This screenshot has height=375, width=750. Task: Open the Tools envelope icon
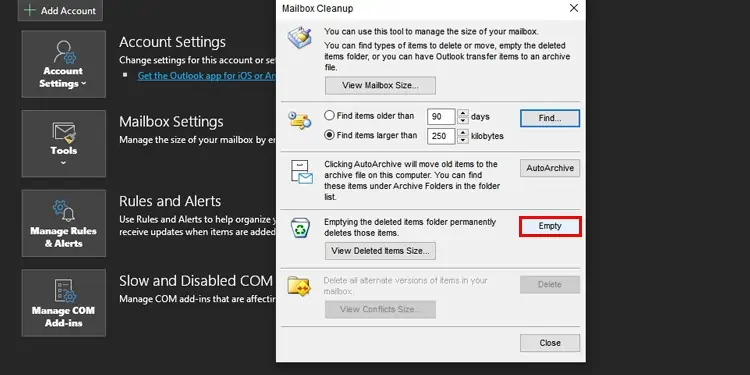pyautogui.click(x=64, y=133)
